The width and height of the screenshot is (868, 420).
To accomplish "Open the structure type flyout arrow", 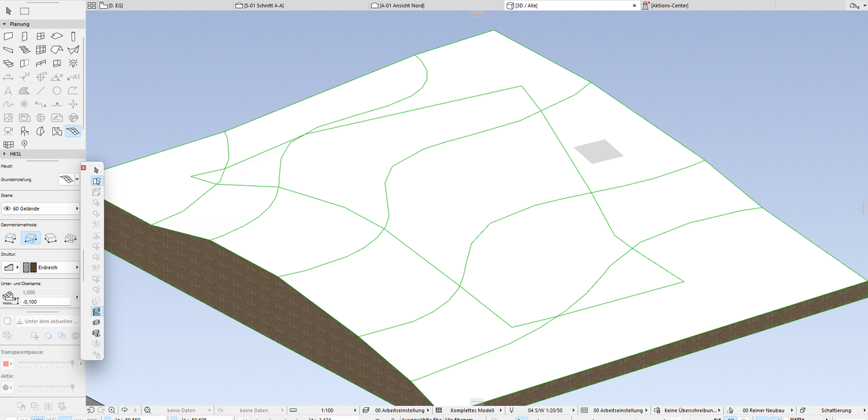I will 18,267.
